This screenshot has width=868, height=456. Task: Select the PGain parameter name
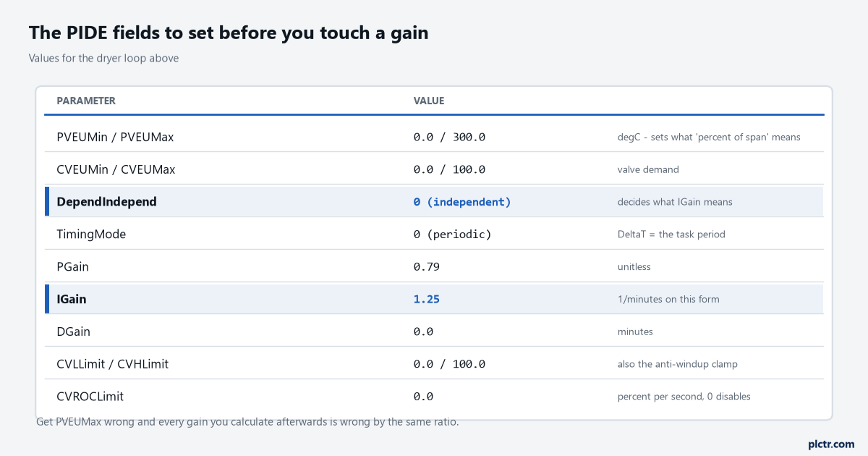(x=72, y=266)
